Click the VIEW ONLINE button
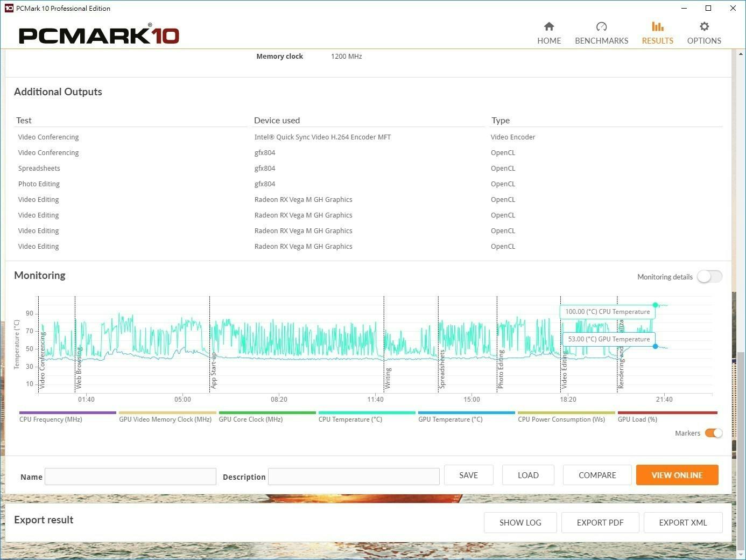The width and height of the screenshot is (746, 560). pos(677,475)
